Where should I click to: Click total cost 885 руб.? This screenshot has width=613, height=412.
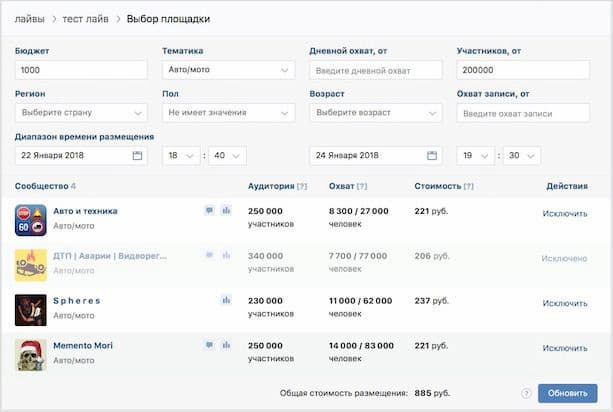coord(432,393)
